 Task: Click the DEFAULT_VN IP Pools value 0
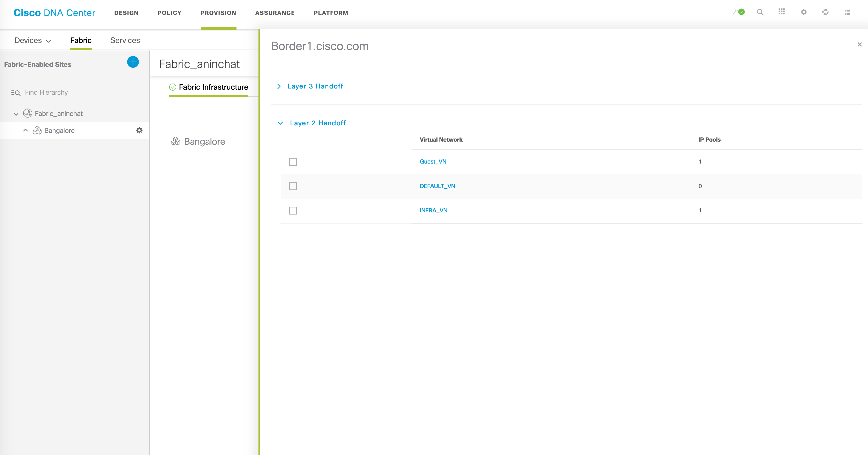coord(700,186)
